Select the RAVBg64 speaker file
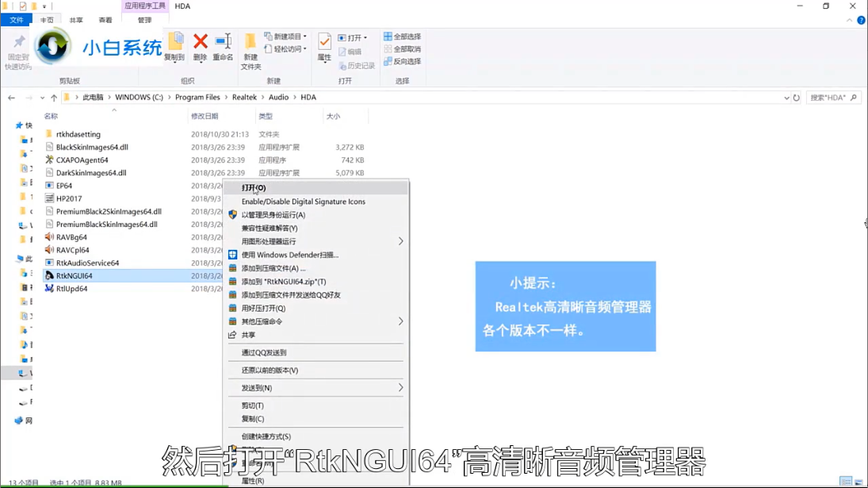The height and width of the screenshot is (488, 868). (x=71, y=237)
